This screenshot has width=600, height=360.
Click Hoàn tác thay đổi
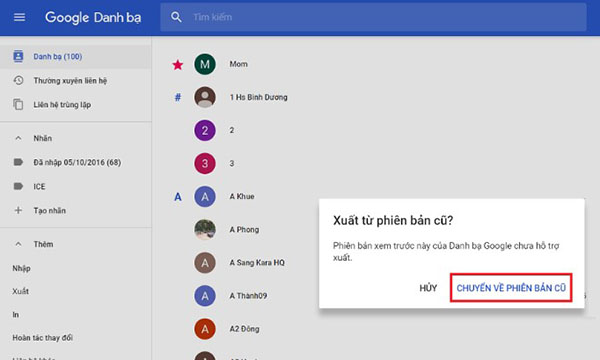click(x=42, y=338)
